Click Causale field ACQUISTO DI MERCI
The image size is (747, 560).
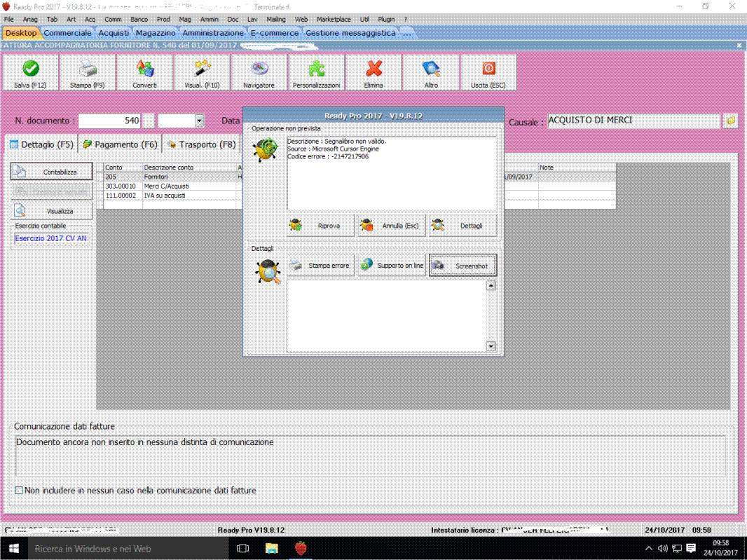(x=633, y=121)
